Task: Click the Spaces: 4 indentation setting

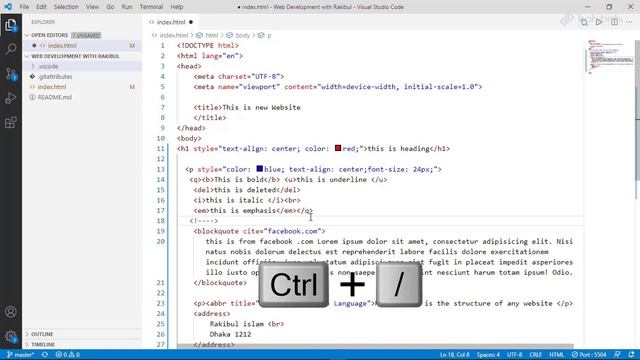Action: coord(488,355)
